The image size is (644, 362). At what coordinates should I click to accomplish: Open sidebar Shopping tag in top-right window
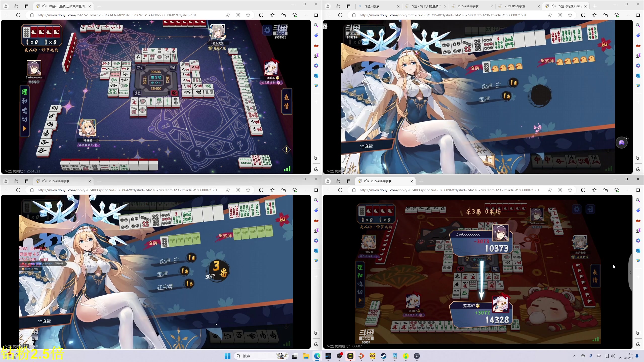click(638, 35)
